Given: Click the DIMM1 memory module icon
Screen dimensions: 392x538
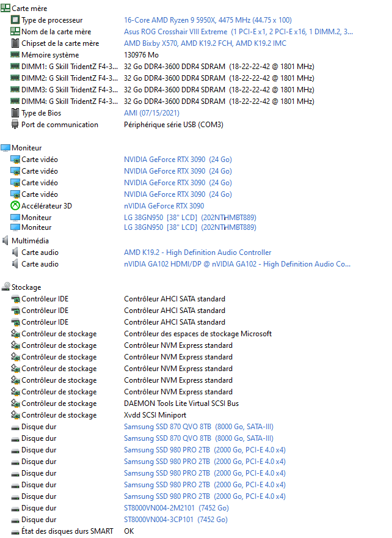Looking at the screenshot, I should point(15,66).
